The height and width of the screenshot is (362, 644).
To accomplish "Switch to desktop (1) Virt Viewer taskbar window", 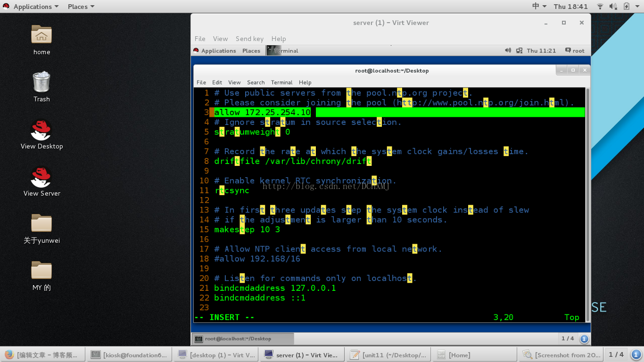I will click(x=216, y=354).
